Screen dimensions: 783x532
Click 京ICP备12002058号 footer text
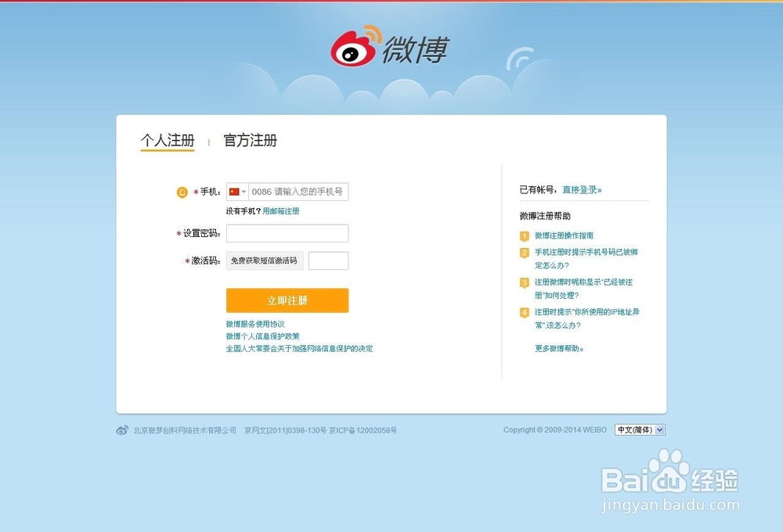(x=363, y=430)
